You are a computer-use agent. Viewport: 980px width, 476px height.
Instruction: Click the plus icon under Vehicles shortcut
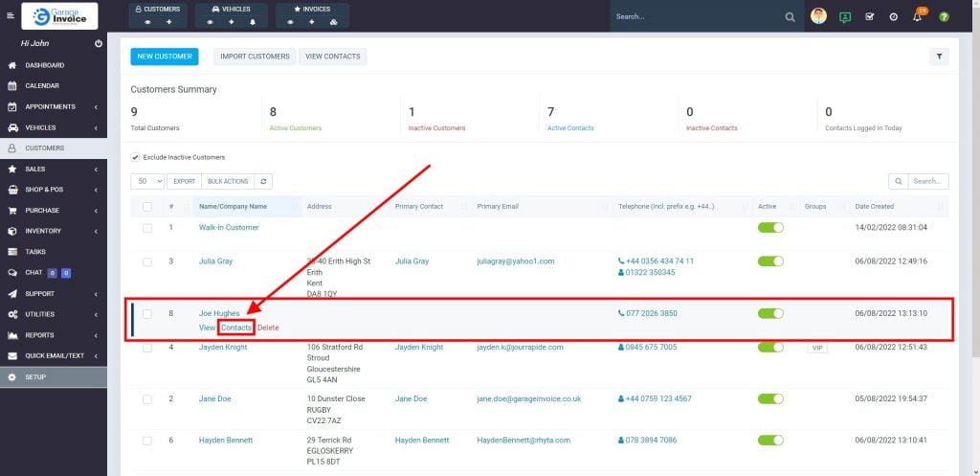coord(231,22)
